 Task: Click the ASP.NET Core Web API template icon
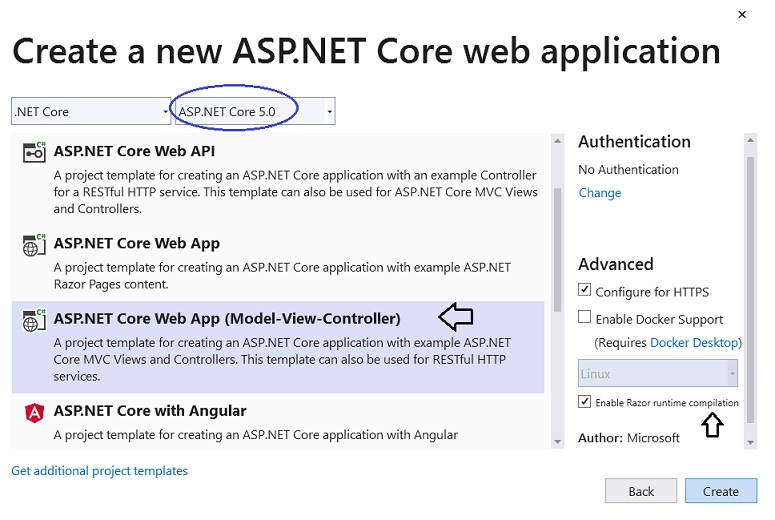click(34, 152)
